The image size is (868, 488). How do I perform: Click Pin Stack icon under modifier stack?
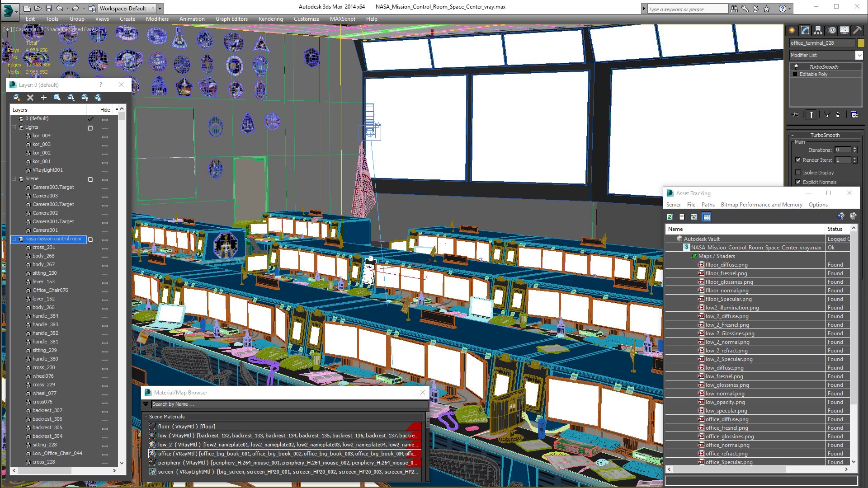point(796,115)
